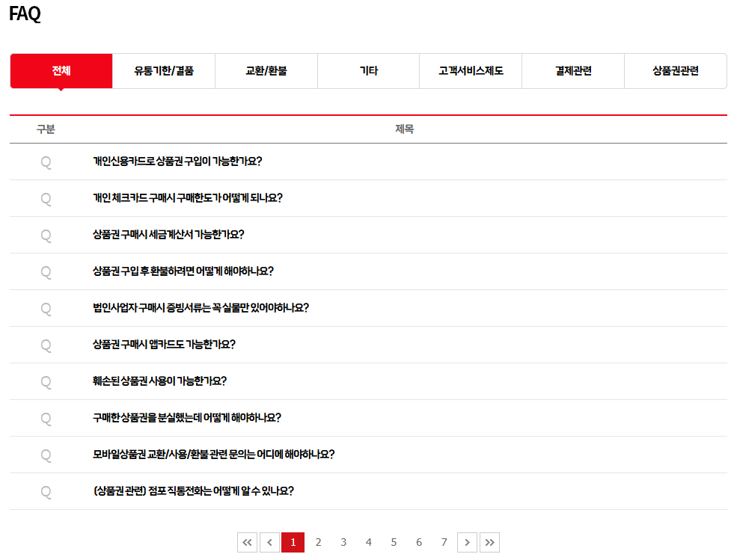Image resolution: width=731 pixels, height=560 pixels.
Task: Click page number 5 in the pagination bar
Action: tap(394, 542)
